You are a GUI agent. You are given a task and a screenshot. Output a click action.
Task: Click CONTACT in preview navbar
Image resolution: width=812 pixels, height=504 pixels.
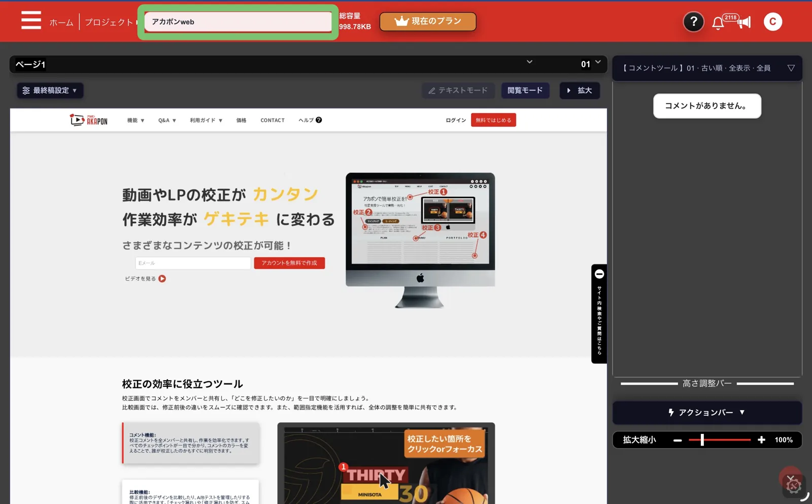point(273,120)
